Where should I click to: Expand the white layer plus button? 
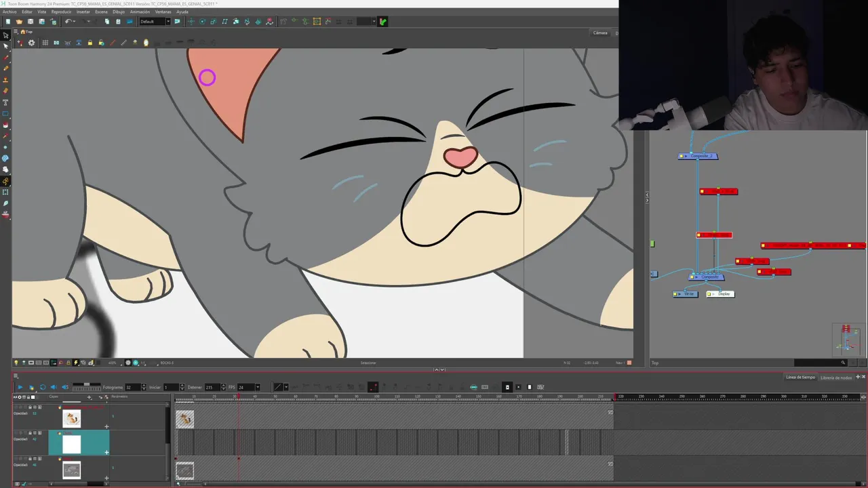click(x=106, y=452)
